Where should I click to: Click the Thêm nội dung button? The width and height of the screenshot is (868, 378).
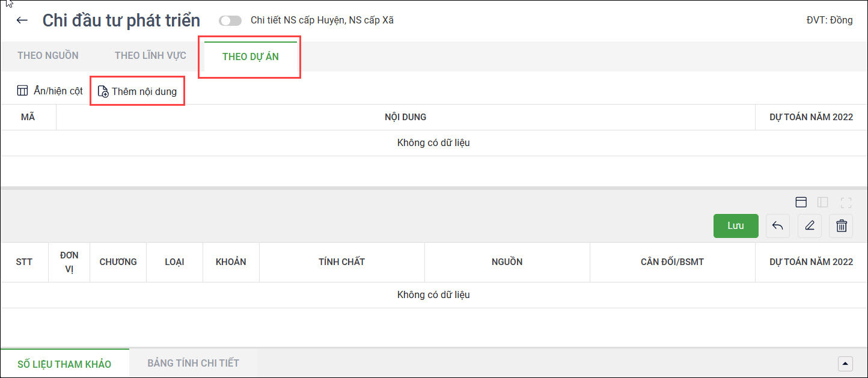tap(138, 92)
